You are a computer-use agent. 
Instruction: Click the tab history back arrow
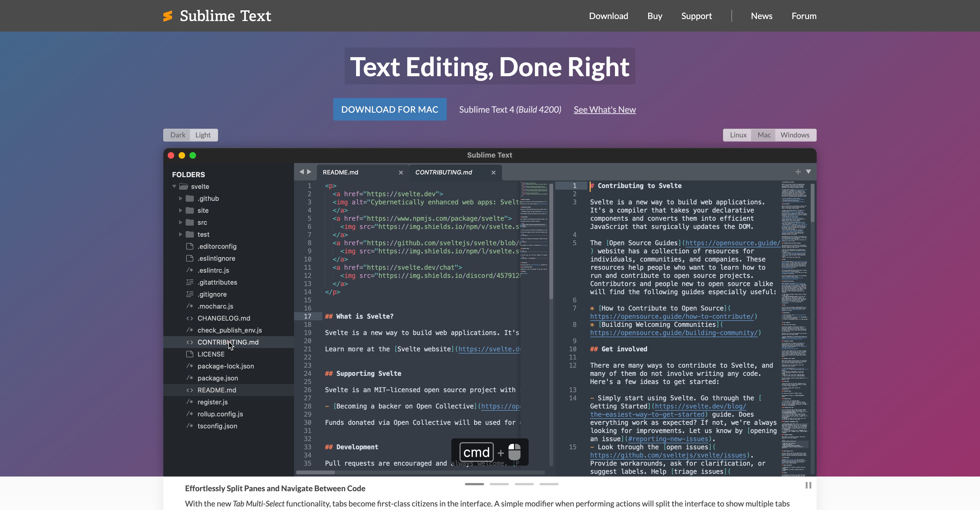[x=302, y=172]
